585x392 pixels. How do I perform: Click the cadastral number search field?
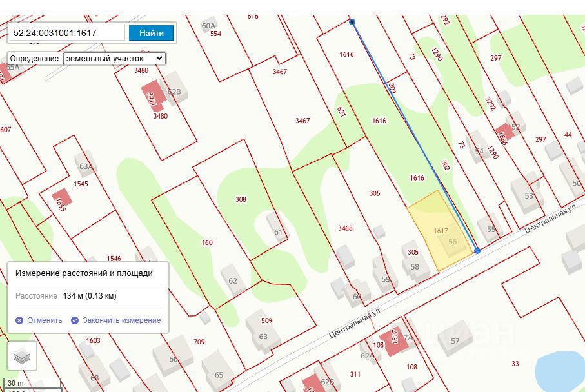coord(67,33)
